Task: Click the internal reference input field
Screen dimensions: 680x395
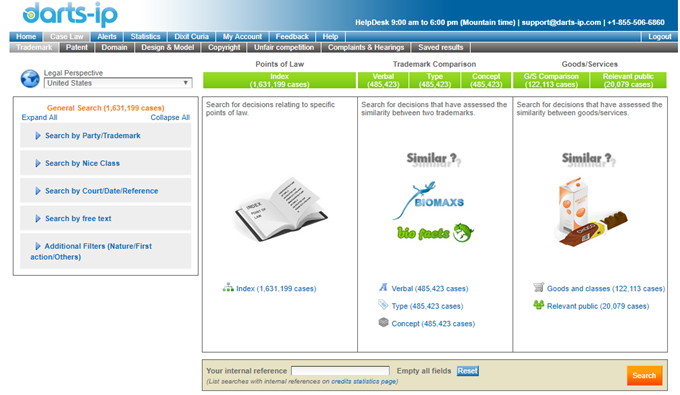Action: [x=340, y=371]
